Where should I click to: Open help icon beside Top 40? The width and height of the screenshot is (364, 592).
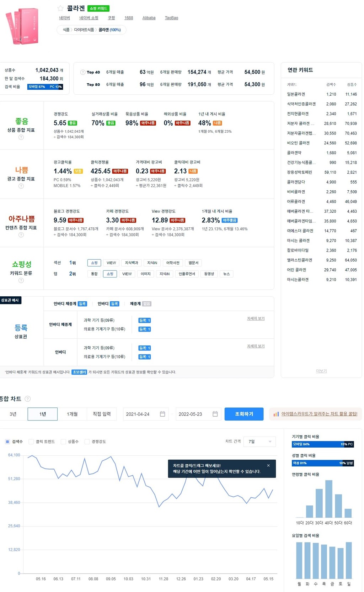click(x=82, y=72)
